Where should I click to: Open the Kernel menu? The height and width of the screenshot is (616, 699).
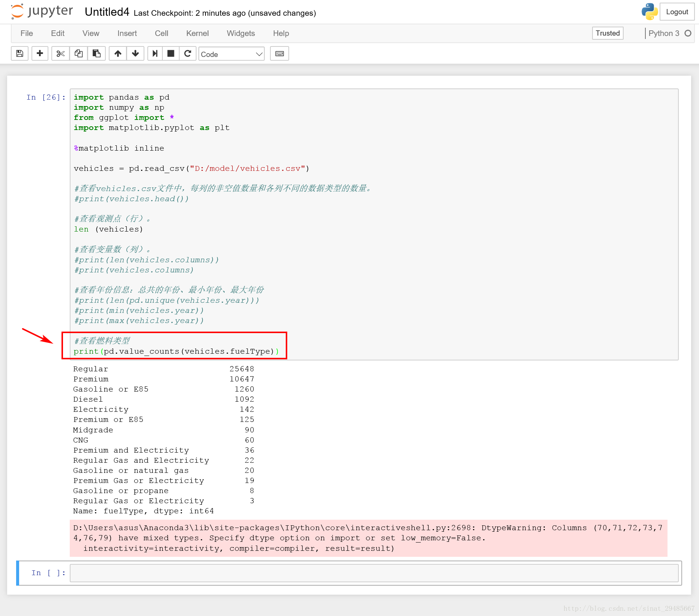point(198,33)
